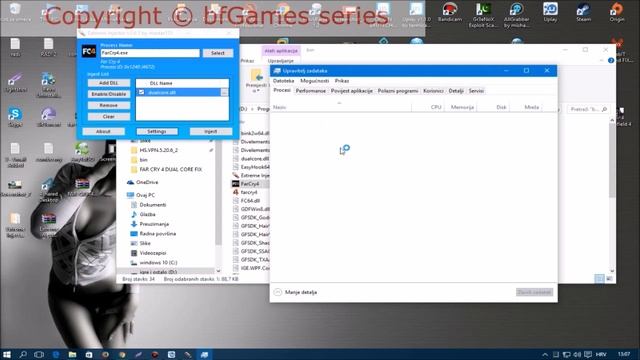Switch to the Performanse tab
This screenshot has height=360, width=640.
311,91
